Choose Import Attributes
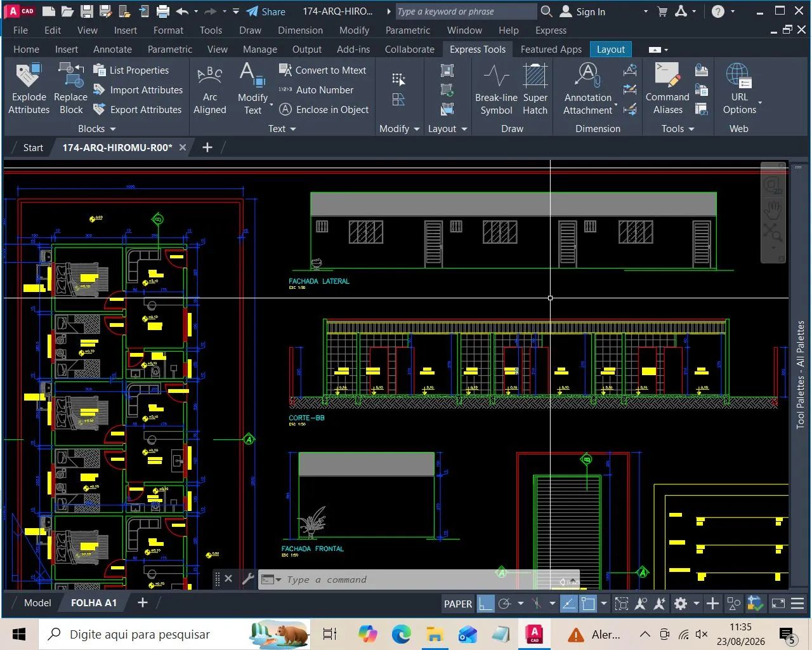This screenshot has width=812, height=650. point(138,90)
